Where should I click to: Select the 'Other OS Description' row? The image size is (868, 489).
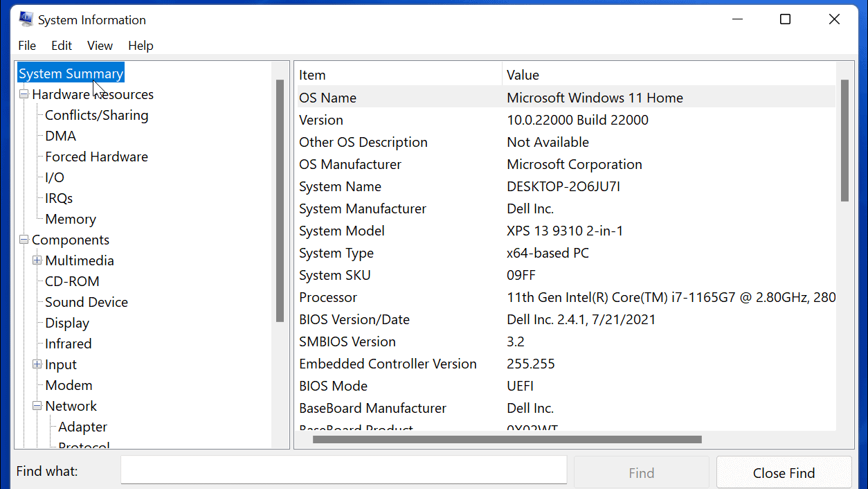pos(566,142)
